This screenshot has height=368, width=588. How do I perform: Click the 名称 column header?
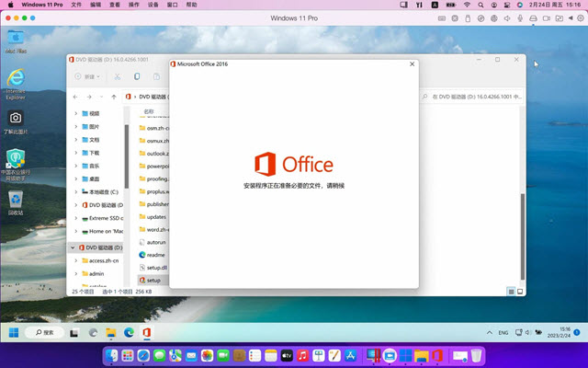point(149,111)
